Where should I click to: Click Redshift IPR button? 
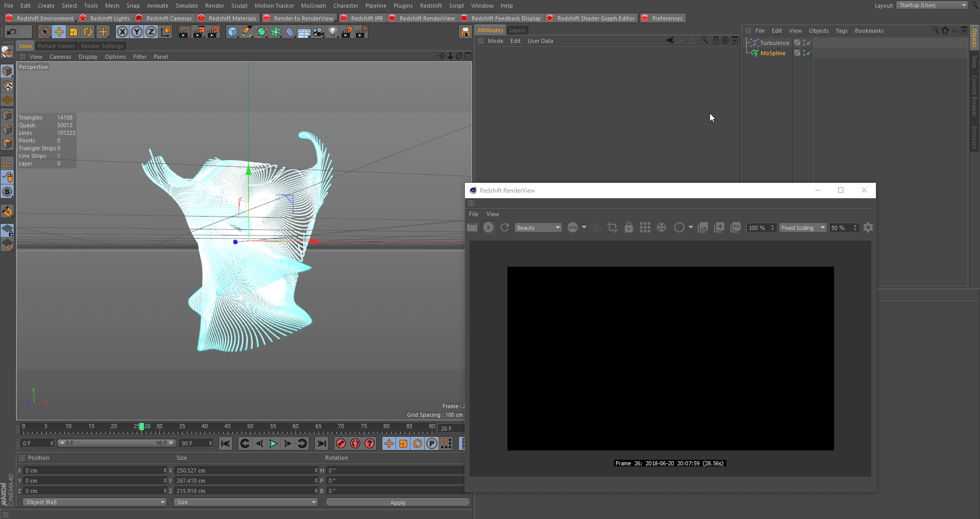[362, 18]
